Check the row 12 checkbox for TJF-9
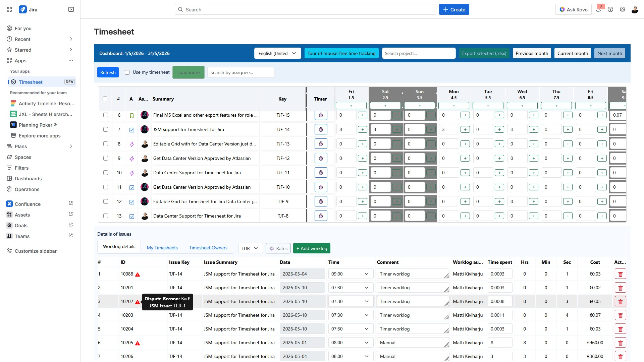 106,201
